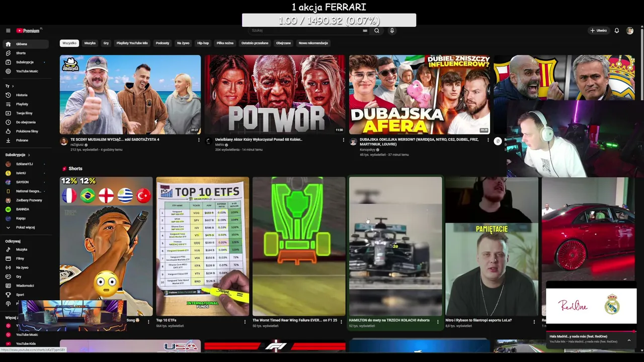
Task: Open Nitro i Rybson short title
Action: 478,320
